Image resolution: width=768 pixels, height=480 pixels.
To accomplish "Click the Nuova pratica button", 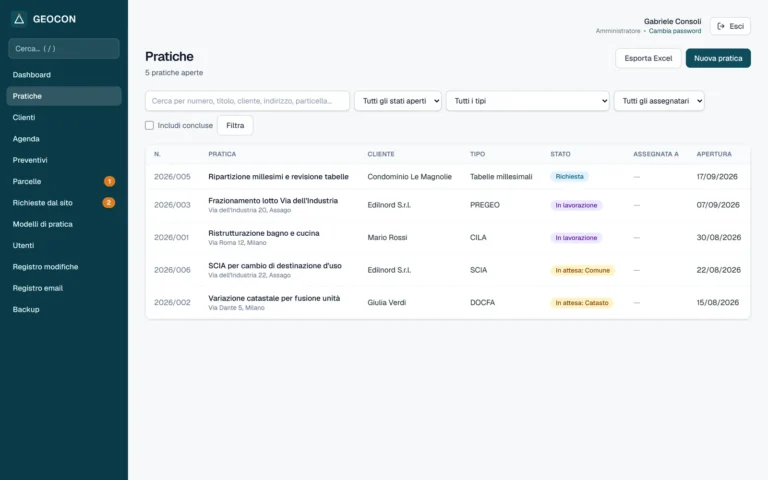I will pyautogui.click(x=718, y=58).
